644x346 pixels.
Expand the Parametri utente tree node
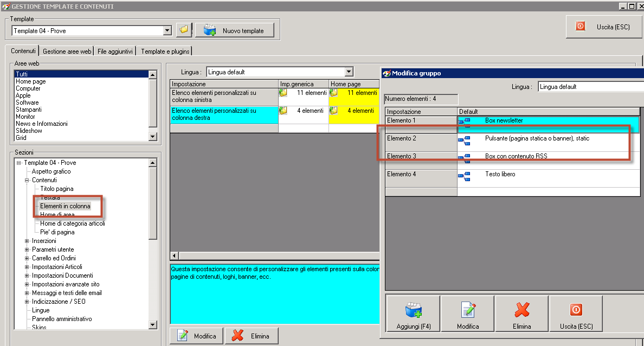click(27, 249)
